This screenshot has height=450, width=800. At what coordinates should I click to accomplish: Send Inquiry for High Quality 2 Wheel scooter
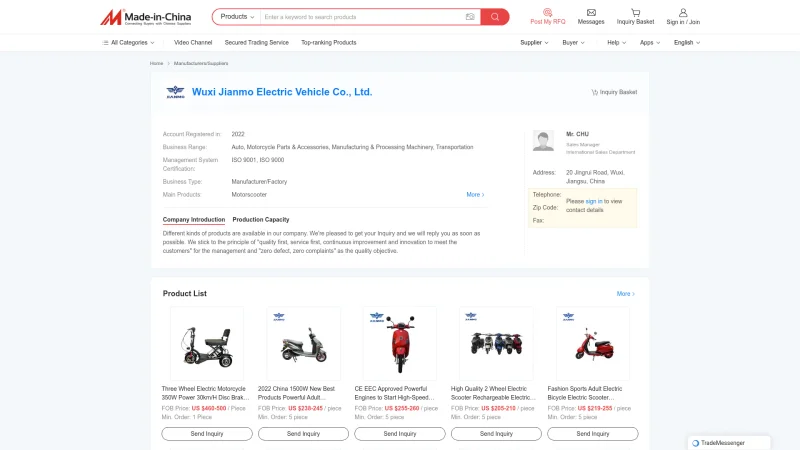tap(496, 434)
